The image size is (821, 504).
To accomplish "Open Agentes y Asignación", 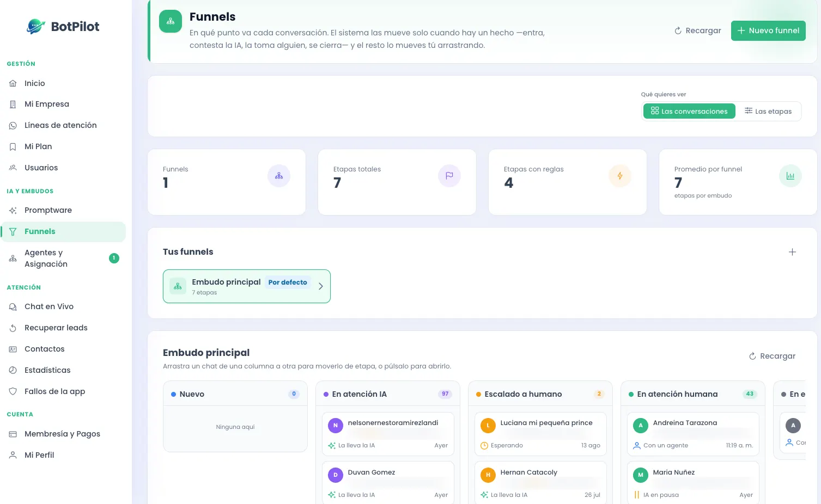I will point(63,259).
